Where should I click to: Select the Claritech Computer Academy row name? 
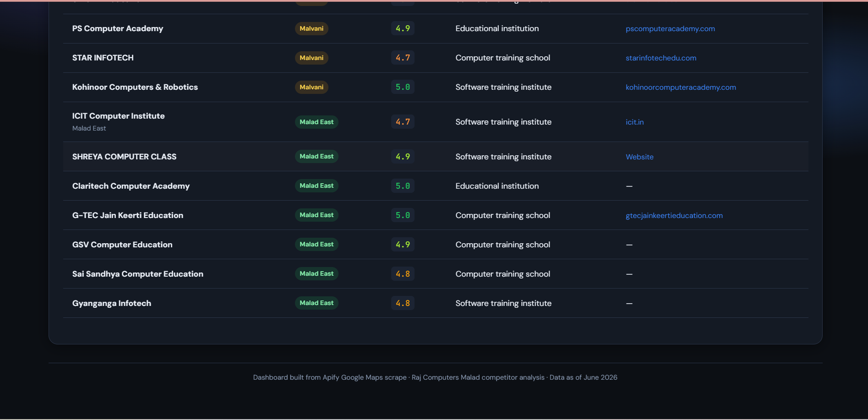[x=131, y=186]
